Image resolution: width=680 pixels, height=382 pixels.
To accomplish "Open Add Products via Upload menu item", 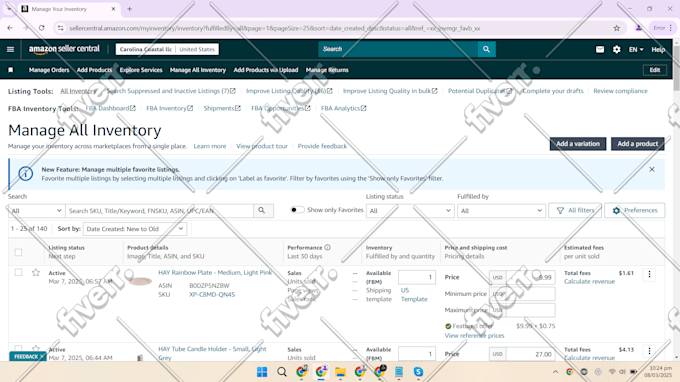I will pos(266,70).
